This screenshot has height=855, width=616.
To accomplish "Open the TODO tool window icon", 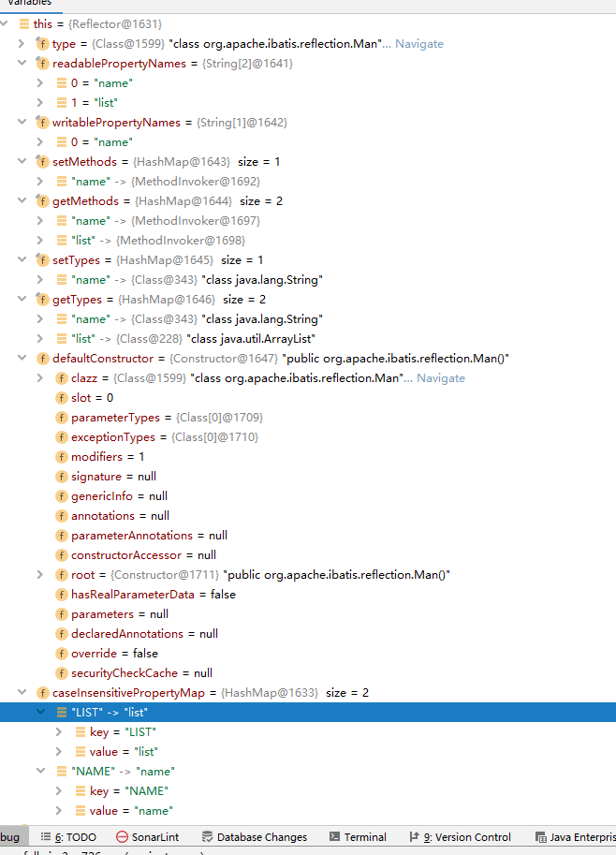I will pyautogui.click(x=46, y=836).
